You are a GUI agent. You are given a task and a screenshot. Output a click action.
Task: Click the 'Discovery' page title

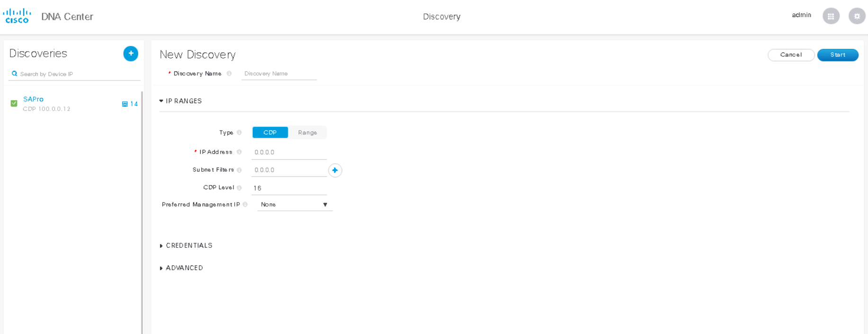pos(442,17)
